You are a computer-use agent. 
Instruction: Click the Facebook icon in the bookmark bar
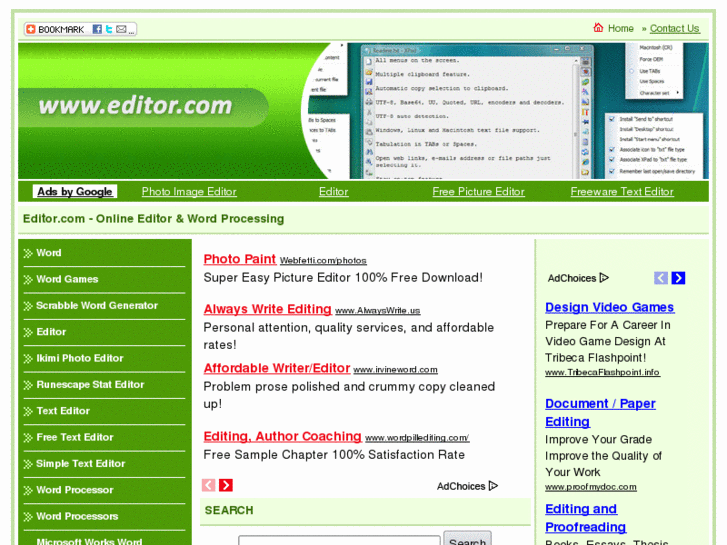97,29
